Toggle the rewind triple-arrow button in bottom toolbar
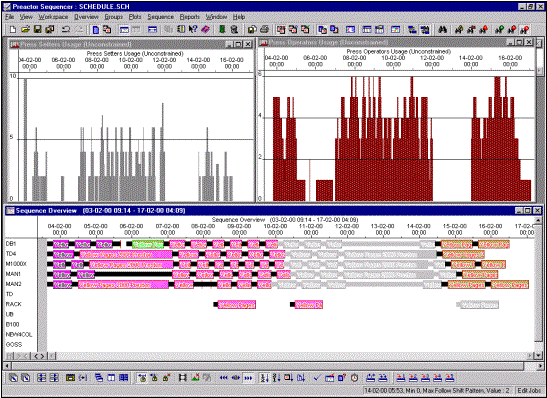 coord(224,378)
